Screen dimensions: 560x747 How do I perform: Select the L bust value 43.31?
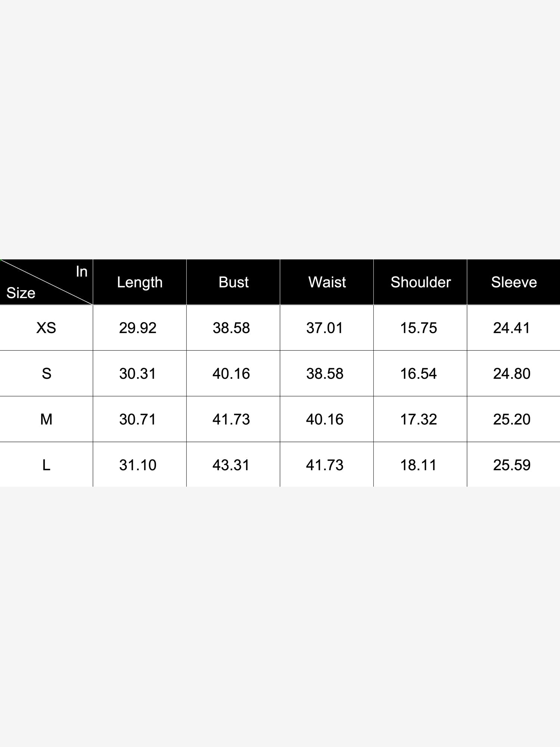tap(231, 465)
